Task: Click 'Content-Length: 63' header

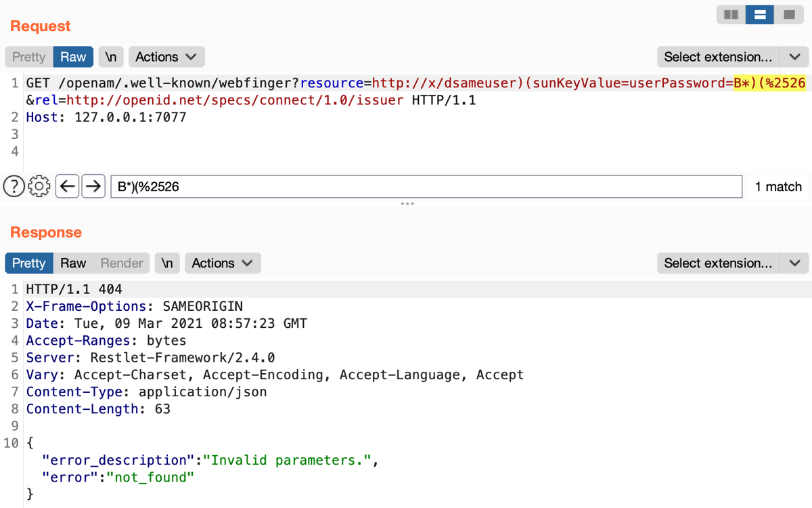Action: click(x=98, y=409)
